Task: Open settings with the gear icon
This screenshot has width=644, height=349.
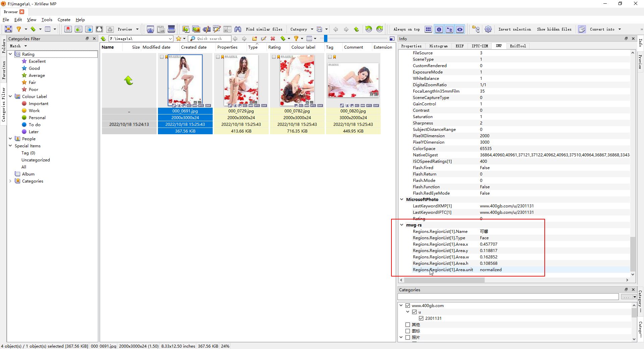Action: (x=488, y=29)
